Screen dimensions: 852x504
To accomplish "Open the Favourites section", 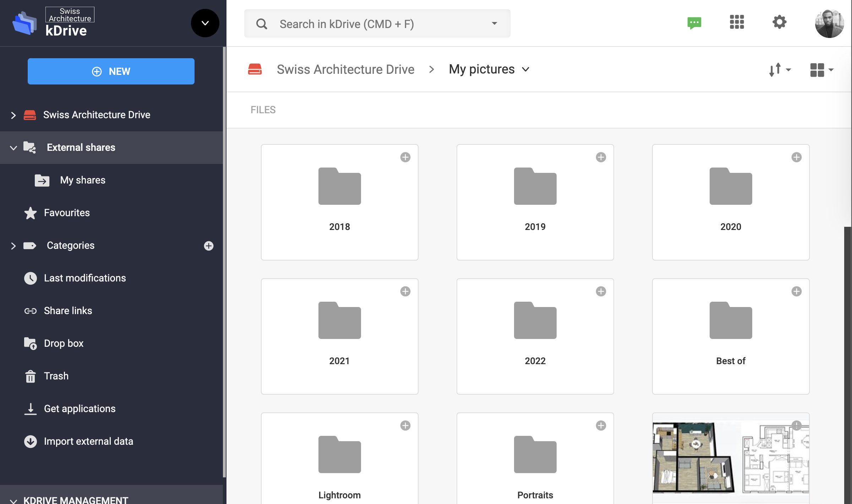I will pyautogui.click(x=67, y=213).
